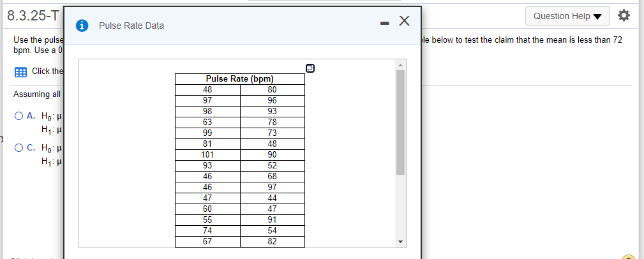Click the table cell with value 101
This screenshot has width=644, height=259.
208,155
